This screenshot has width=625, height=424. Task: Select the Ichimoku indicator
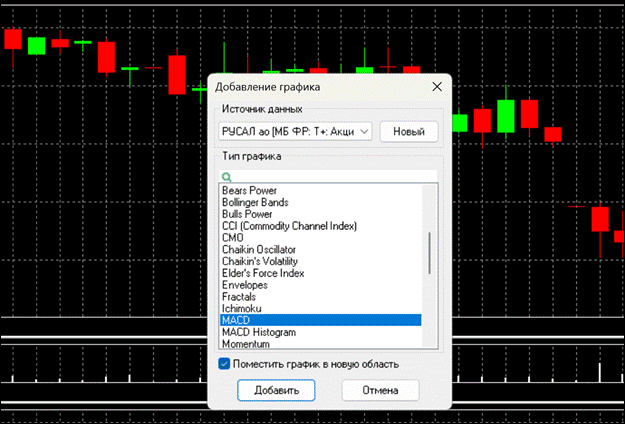click(x=242, y=309)
